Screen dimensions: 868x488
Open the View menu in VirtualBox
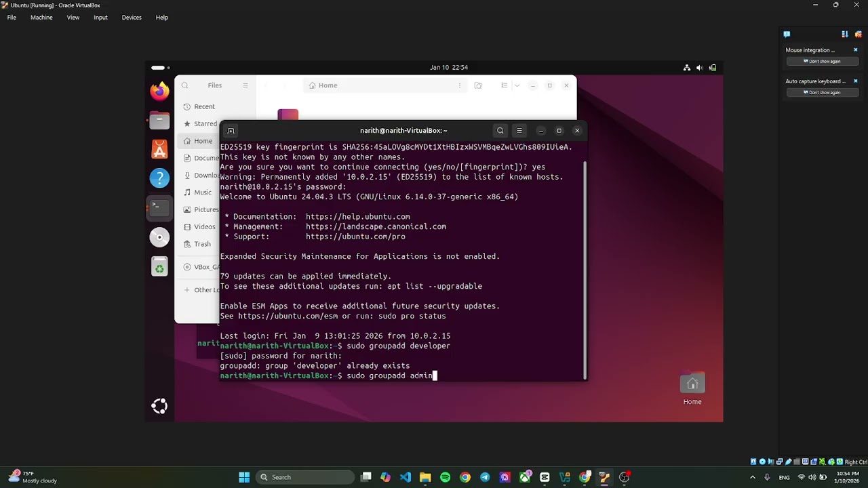coord(73,18)
